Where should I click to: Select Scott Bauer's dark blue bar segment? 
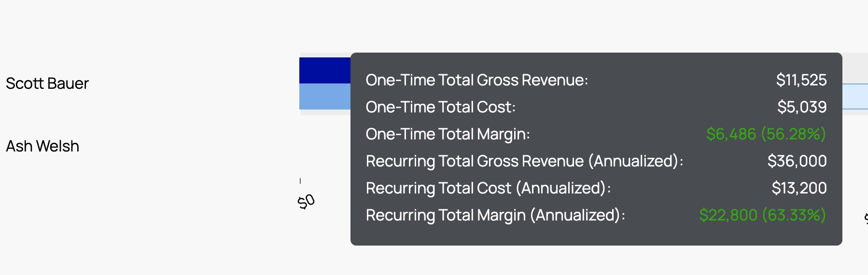click(324, 70)
